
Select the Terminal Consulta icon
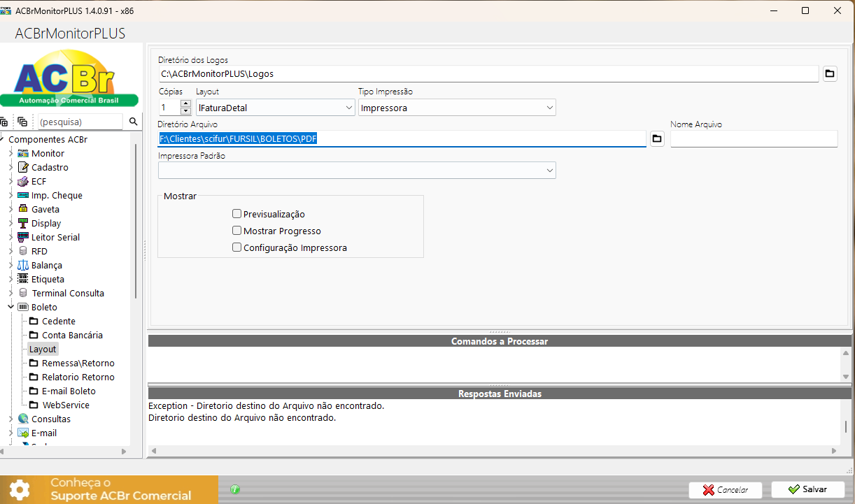23,293
